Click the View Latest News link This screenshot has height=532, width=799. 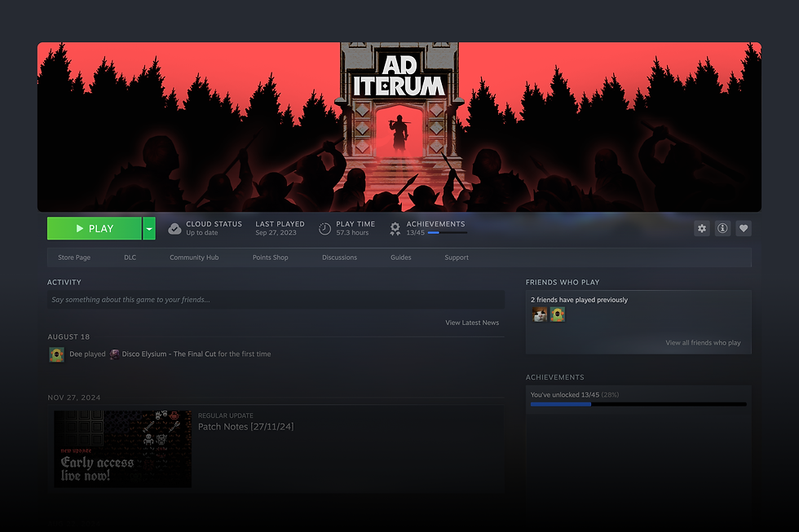472,322
